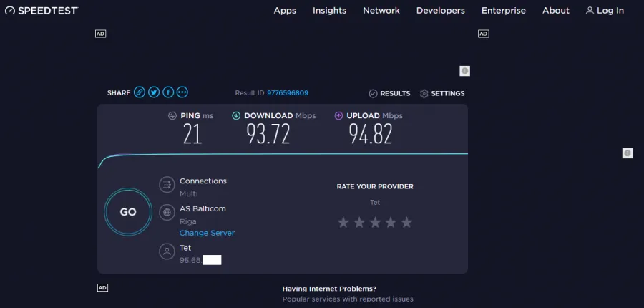Open the SETTINGS page

tap(448, 93)
